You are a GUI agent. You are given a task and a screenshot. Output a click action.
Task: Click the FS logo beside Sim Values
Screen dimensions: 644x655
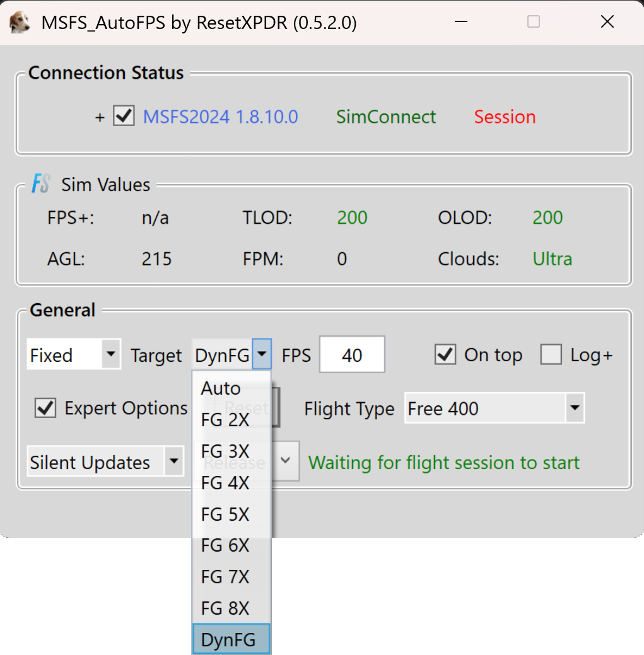click(41, 184)
